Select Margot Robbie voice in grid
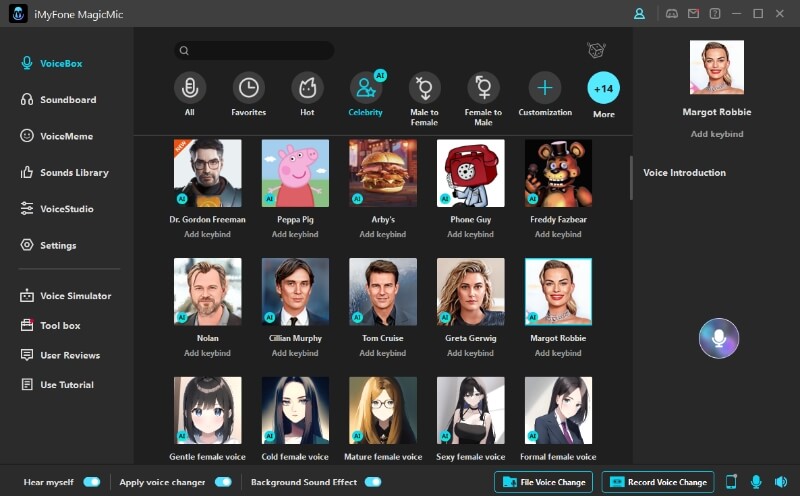Viewport: 800px width, 496px height. pyautogui.click(x=559, y=291)
